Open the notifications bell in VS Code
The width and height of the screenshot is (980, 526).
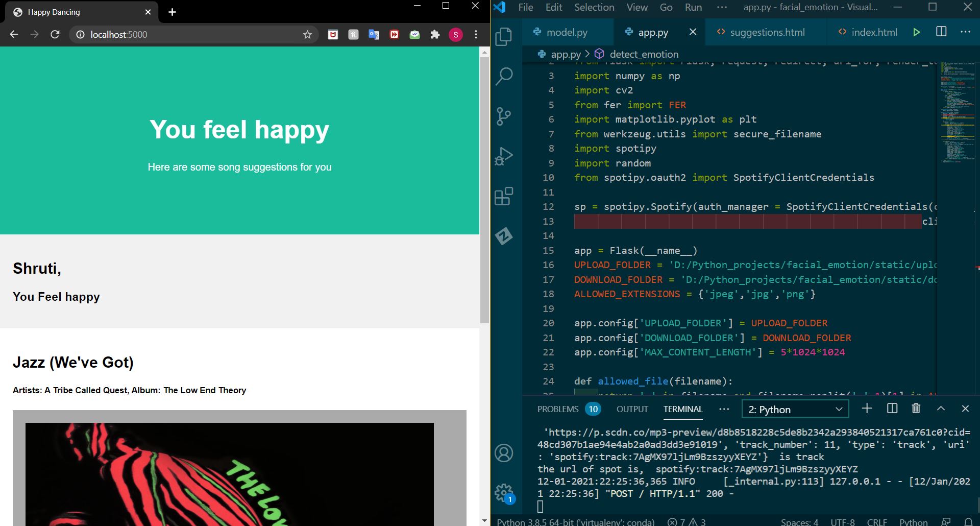pos(968,522)
